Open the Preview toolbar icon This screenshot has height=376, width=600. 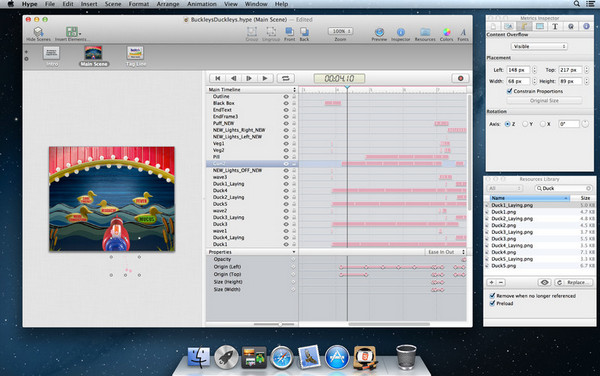379,32
